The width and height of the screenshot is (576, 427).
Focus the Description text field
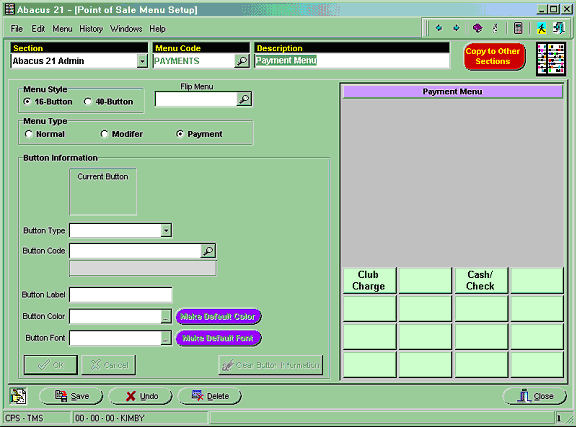pyautogui.click(x=352, y=61)
